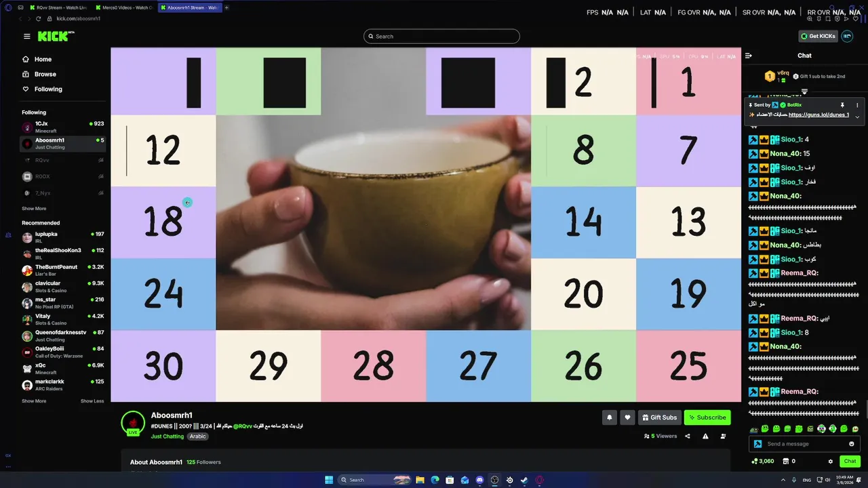Click Show More under Following
The image size is (868, 488).
click(34, 209)
